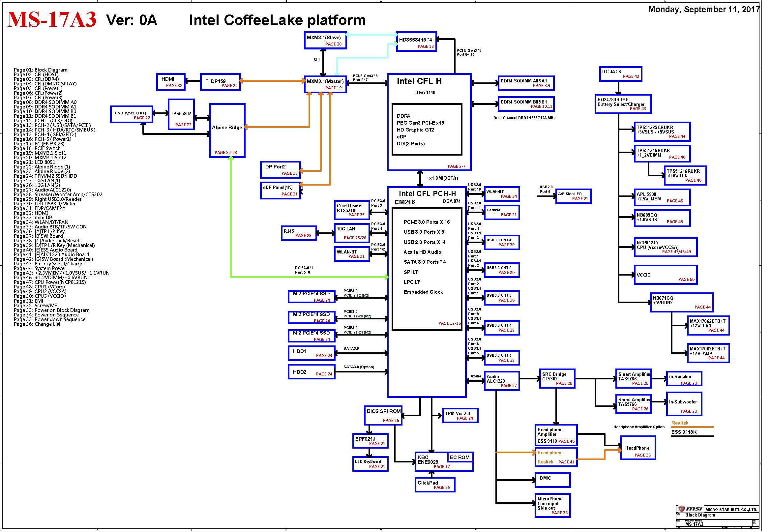Select the "Ver: 0A" version label

(x=132, y=20)
